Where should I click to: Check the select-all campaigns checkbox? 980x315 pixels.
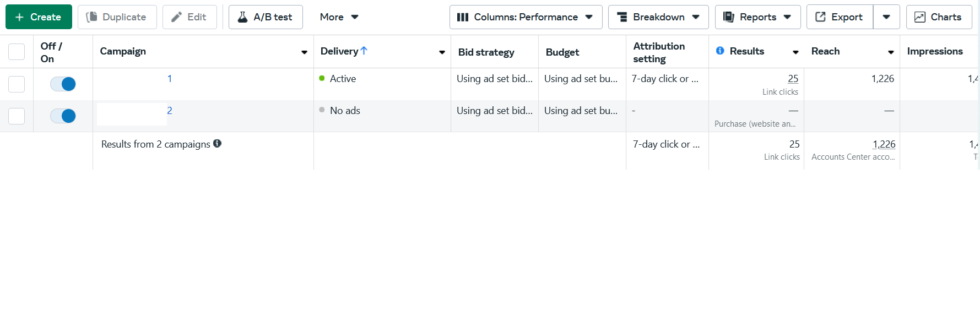coord(17,52)
